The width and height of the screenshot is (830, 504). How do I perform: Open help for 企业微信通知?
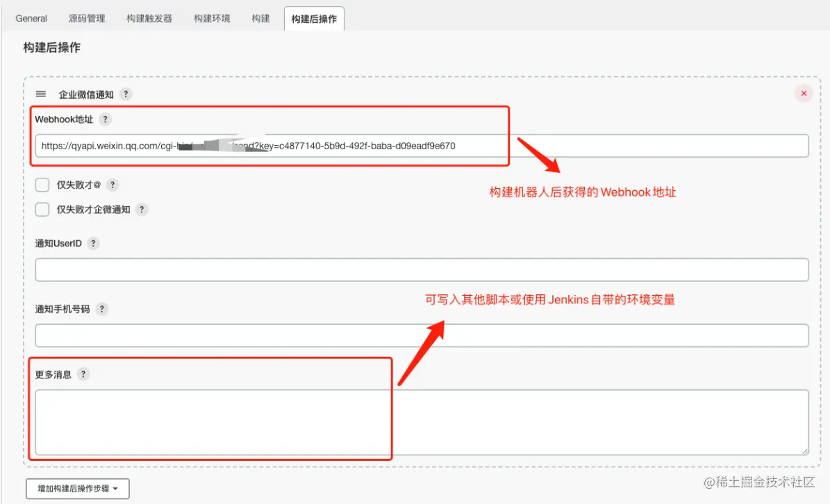(x=126, y=94)
